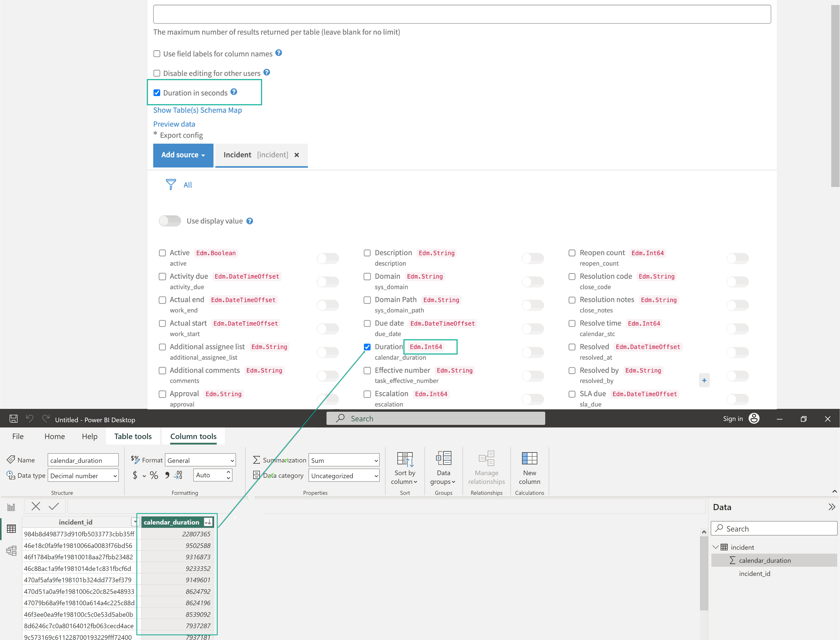The image size is (840, 640).
Task: Open the Model view icon in sidebar
Action: [x=11, y=551]
